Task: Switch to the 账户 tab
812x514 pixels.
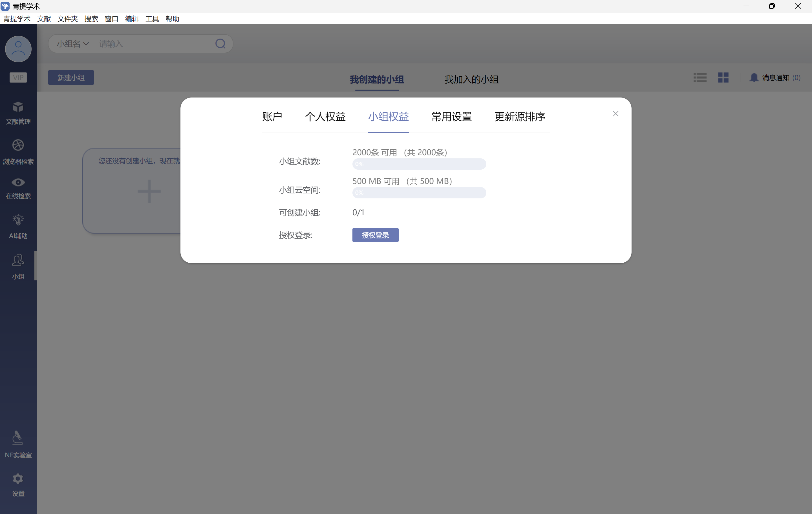Action: pyautogui.click(x=272, y=117)
